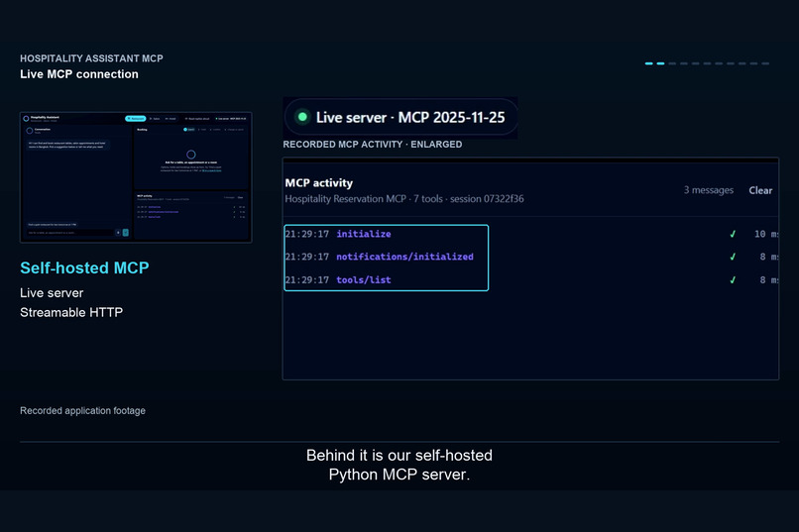This screenshot has height=532, width=799.
Task: Click the checkmark on the initialize row
Action: click(733, 234)
